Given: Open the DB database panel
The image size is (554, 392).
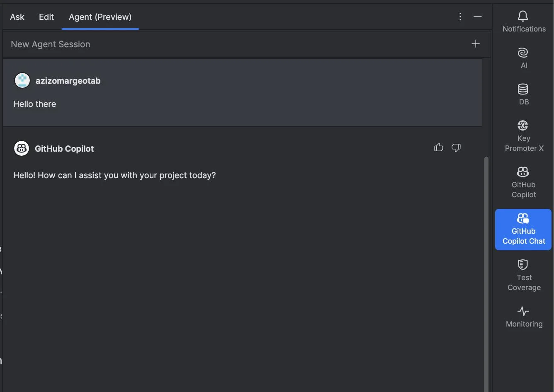Looking at the screenshot, I should point(524,94).
